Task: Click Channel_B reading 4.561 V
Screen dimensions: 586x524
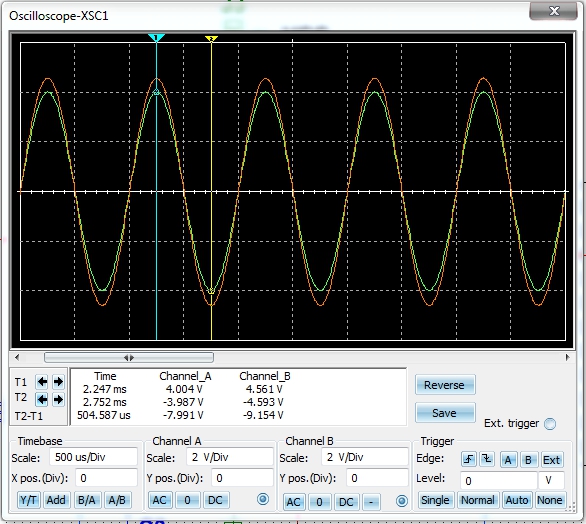Action: 264,389
